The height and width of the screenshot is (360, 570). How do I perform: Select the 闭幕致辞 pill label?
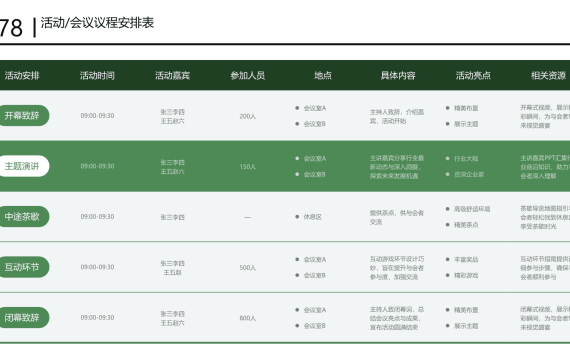[x=24, y=318]
